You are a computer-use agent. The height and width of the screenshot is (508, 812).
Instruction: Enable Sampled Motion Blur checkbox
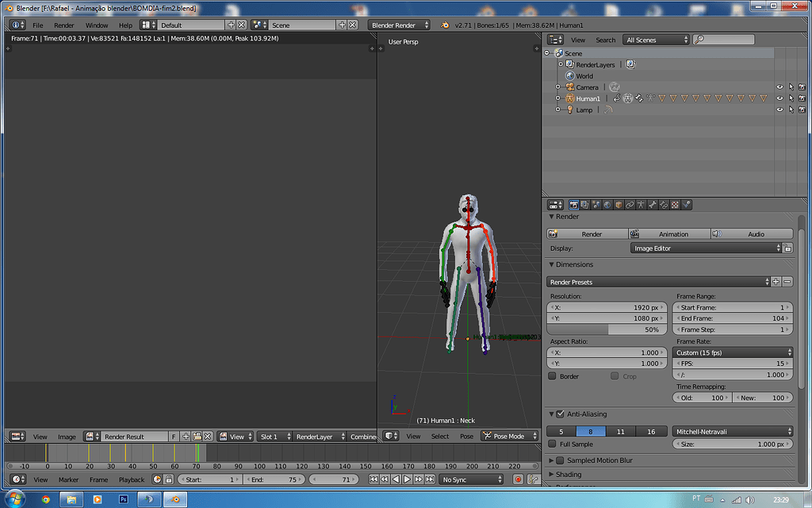click(x=560, y=460)
